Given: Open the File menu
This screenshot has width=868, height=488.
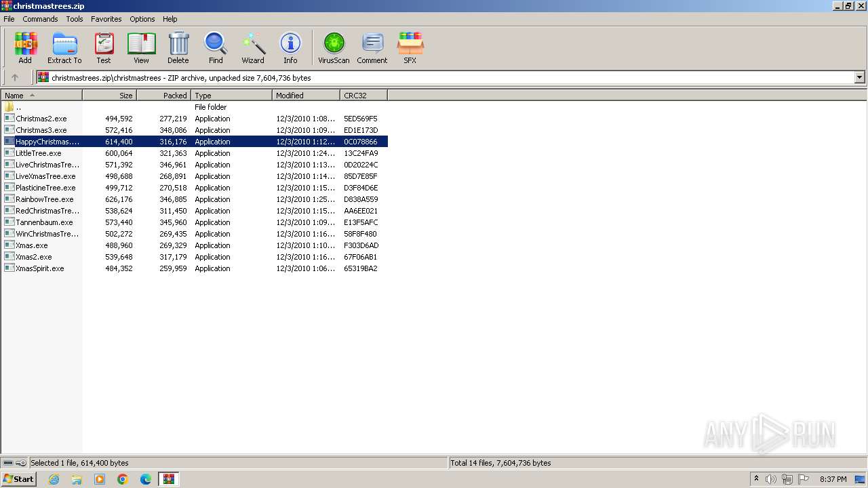Looking at the screenshot, I should click(x=9, y=19).
